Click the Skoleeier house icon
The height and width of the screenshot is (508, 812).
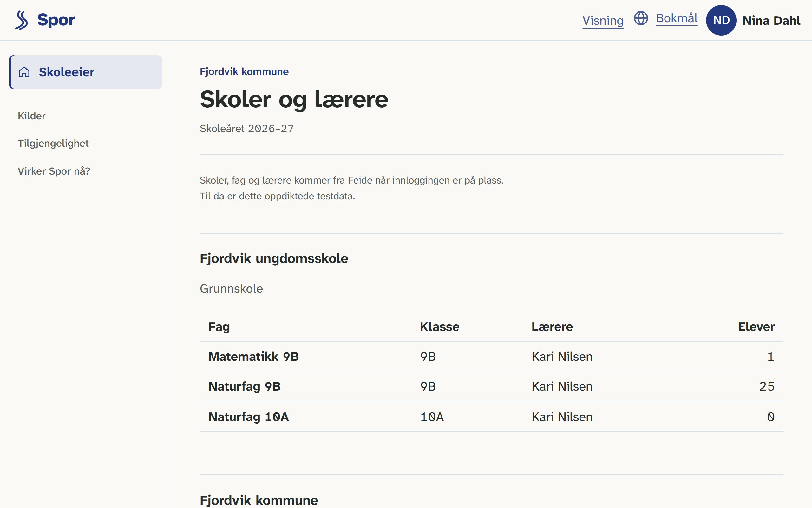coord(24,72)
